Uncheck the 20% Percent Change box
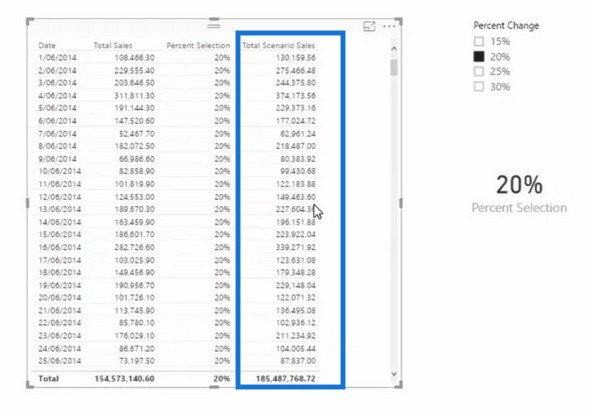The image size is (592, 417). 479,57
